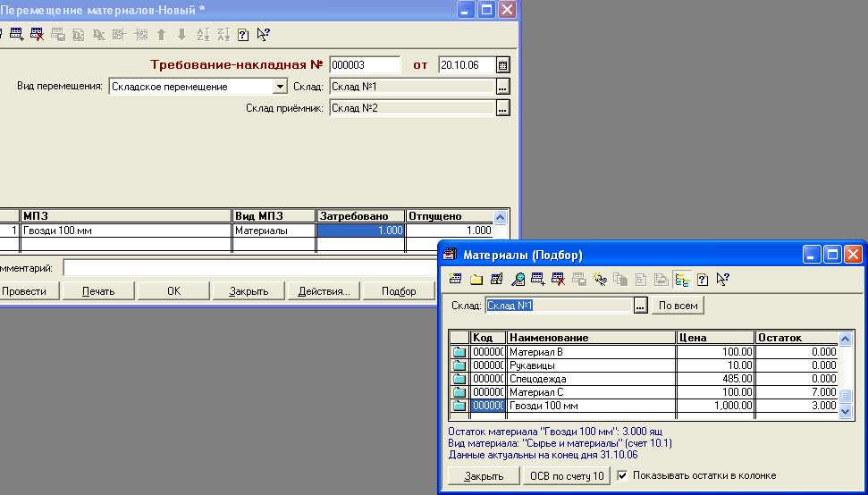
Task: Open selection button for Склад приёмник field
Action: 502,108
